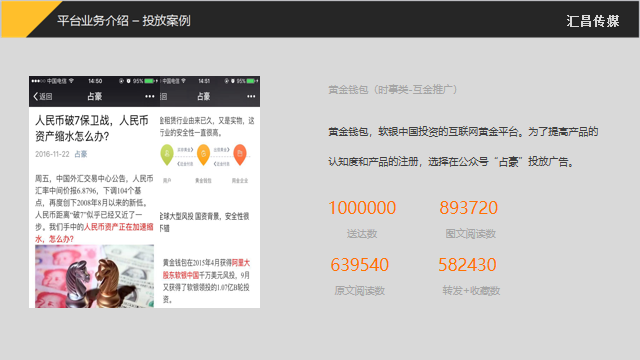Click the 1000000 送达数 figure
640x360 pixels.
(362, 208)
